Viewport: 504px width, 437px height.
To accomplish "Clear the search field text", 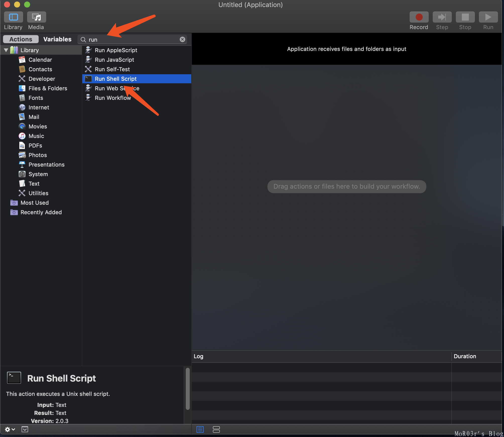I will [x=182, y=39].
